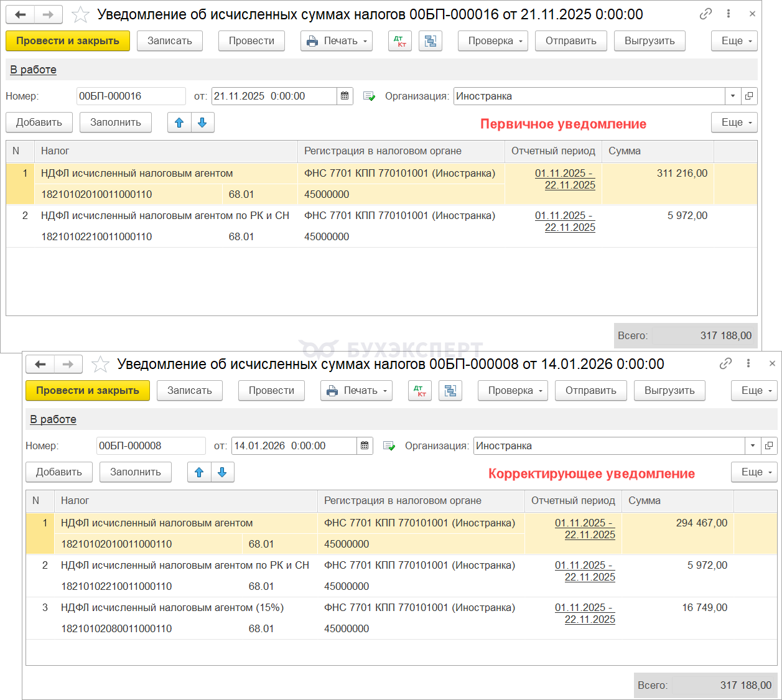The image size is (782, 700).
Task: Click the back arrow in the bottom window
Action: tap(40, 364)
